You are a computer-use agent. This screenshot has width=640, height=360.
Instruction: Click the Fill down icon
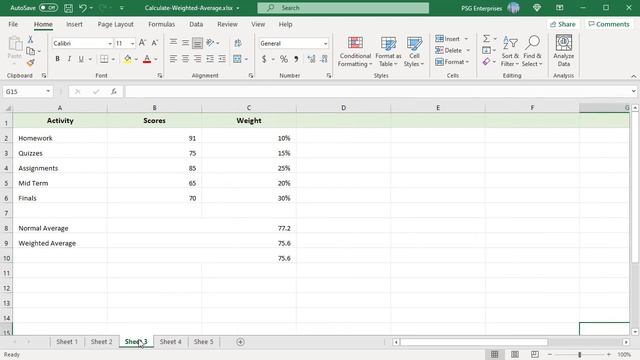(x=486, y=50)
